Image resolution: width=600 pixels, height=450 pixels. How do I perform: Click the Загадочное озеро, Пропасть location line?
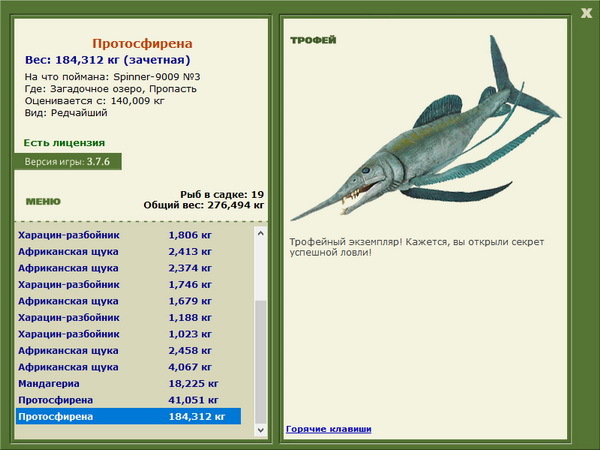[111, 89]
